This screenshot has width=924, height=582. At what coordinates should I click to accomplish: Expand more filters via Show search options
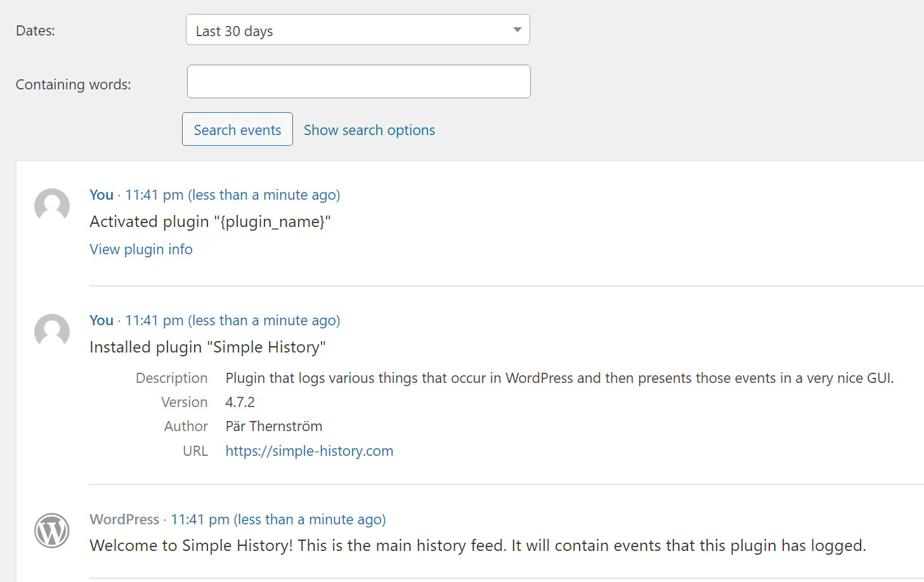tap(369, 130)
